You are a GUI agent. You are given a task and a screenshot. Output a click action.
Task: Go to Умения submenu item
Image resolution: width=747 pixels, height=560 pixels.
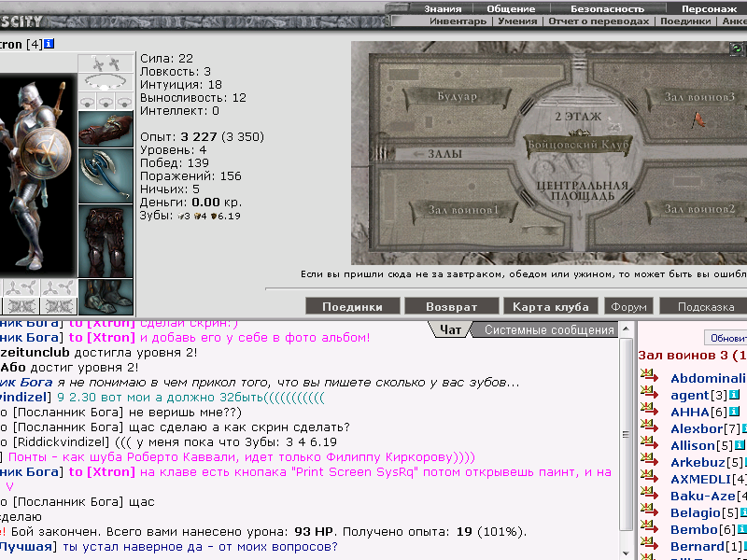[x=517, y=21]
